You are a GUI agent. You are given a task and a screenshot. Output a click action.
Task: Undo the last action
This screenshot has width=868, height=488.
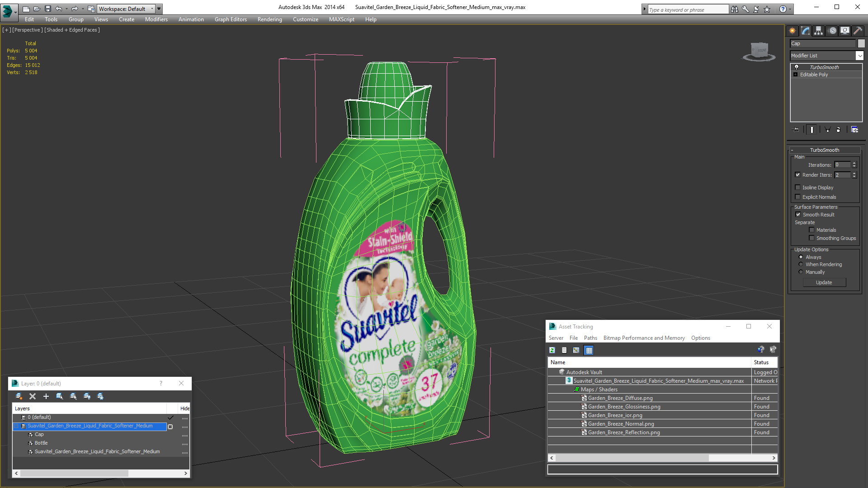(59, 9)
